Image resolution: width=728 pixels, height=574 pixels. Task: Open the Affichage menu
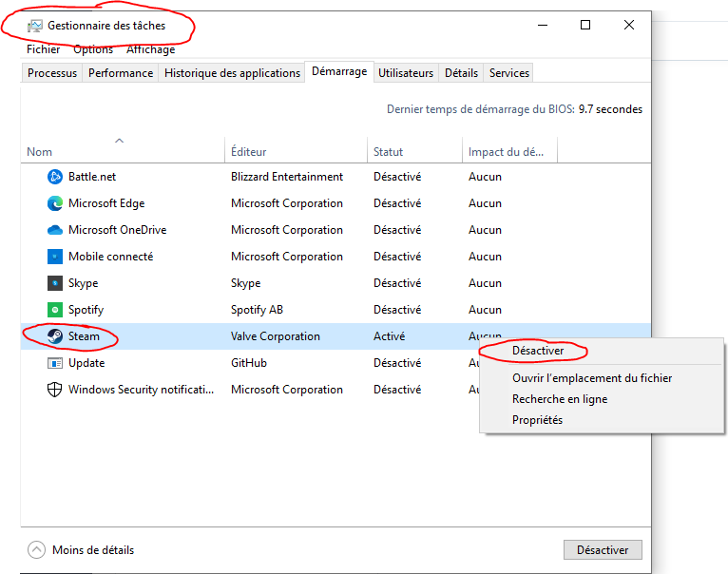150,49
